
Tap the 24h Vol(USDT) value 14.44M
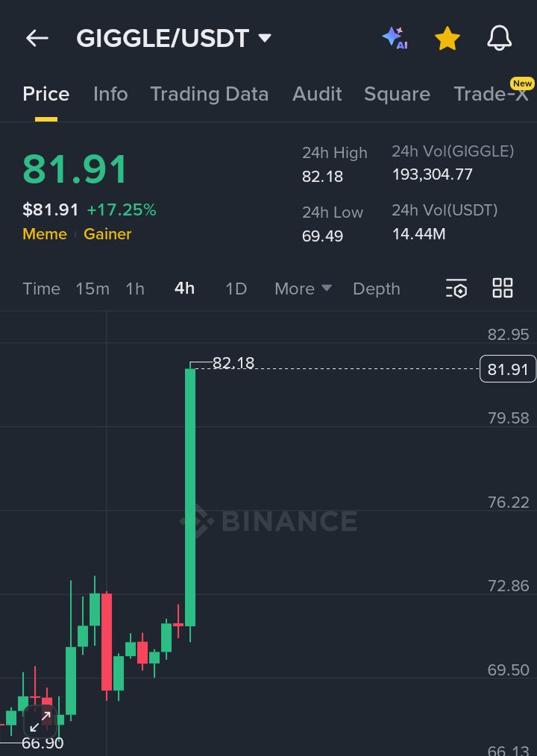[419, 234]
